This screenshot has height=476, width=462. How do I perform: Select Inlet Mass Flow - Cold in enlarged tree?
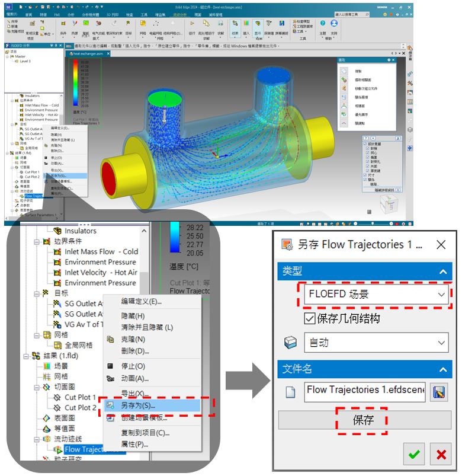(101, 252)
